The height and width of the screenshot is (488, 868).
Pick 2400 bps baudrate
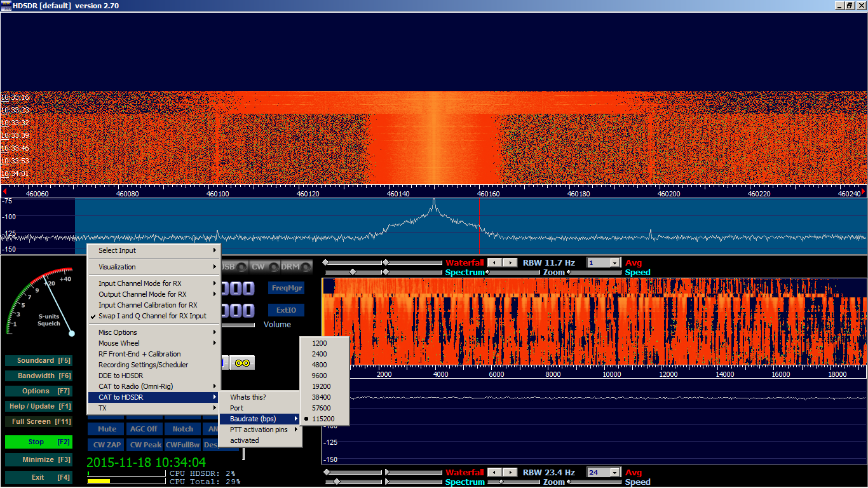click(323, 354)
